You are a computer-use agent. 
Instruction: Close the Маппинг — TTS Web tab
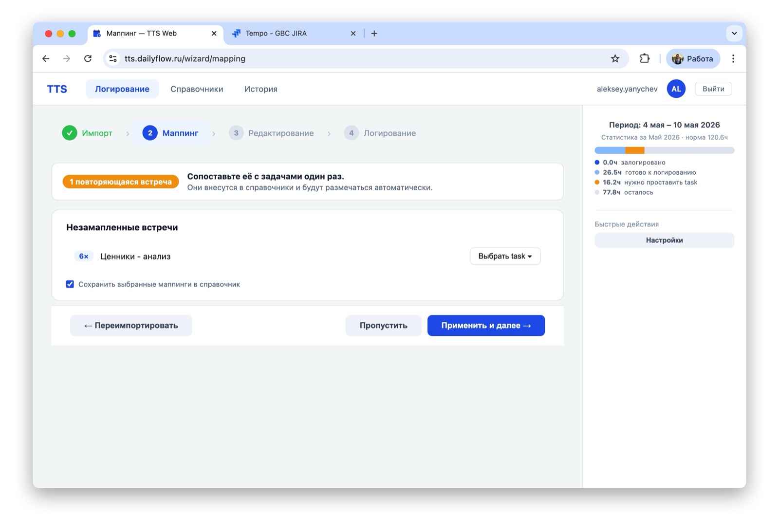point(214,34)
